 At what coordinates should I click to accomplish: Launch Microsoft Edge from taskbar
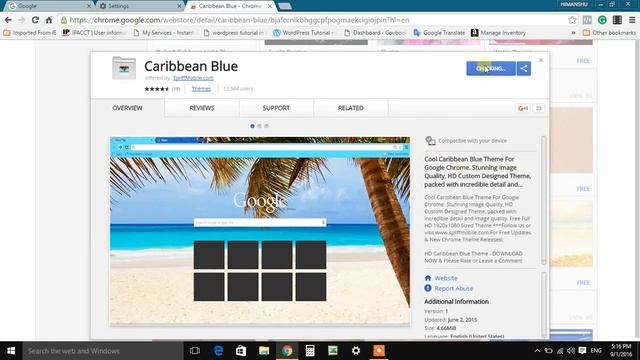218,351
